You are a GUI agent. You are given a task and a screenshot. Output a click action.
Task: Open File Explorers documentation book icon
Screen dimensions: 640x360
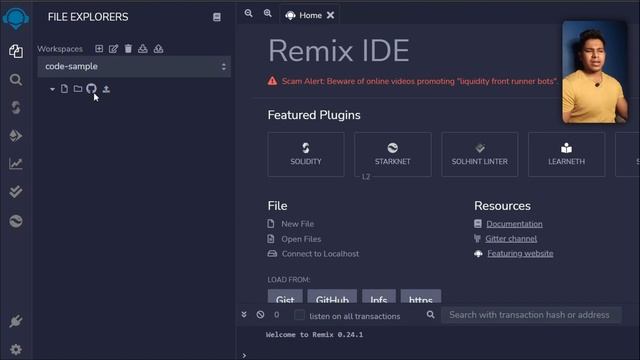click(x=217, y=17)
